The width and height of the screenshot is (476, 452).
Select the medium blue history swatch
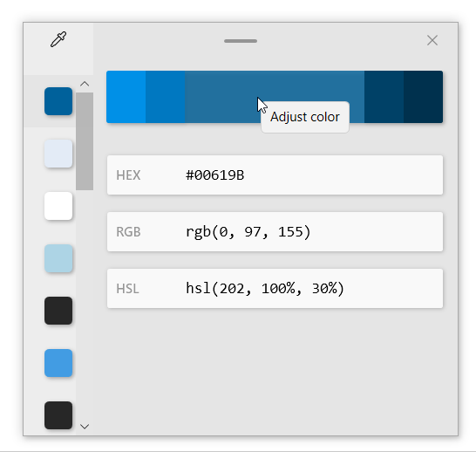[58, 363]
